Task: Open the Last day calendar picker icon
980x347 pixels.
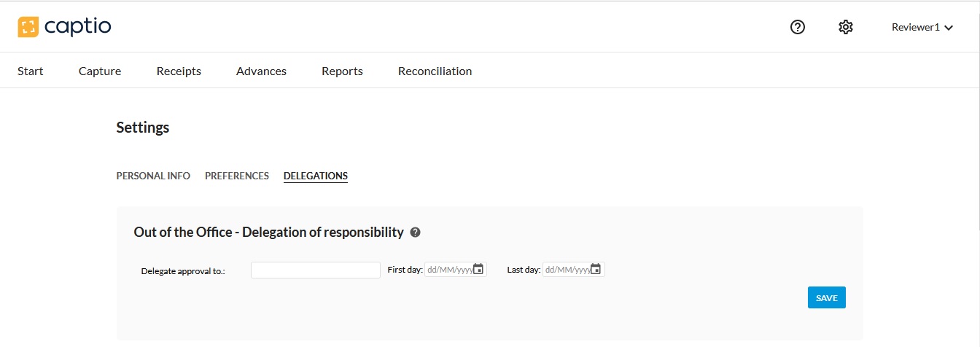Action: tap(596, 269)
